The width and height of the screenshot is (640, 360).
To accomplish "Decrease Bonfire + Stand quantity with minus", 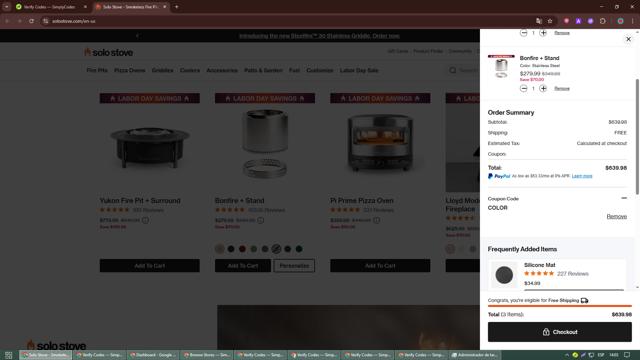I will click(524, 89).
